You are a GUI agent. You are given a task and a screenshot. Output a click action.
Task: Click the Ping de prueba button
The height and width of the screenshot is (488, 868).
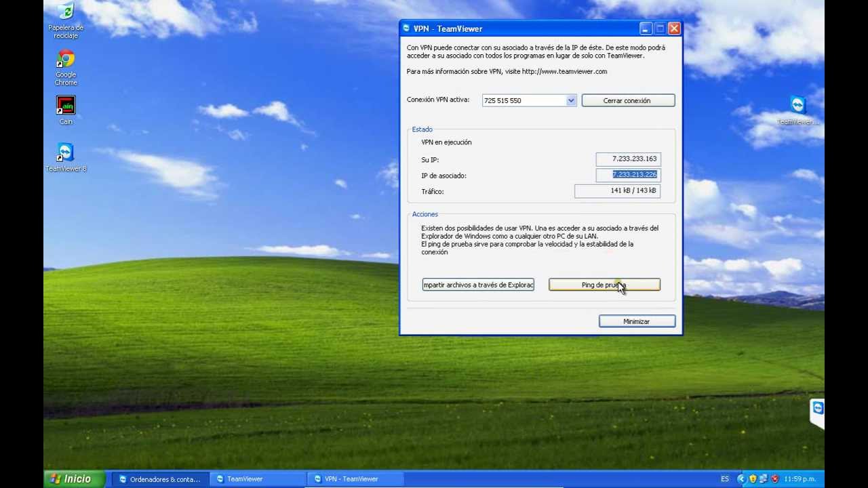pos(604,285)
